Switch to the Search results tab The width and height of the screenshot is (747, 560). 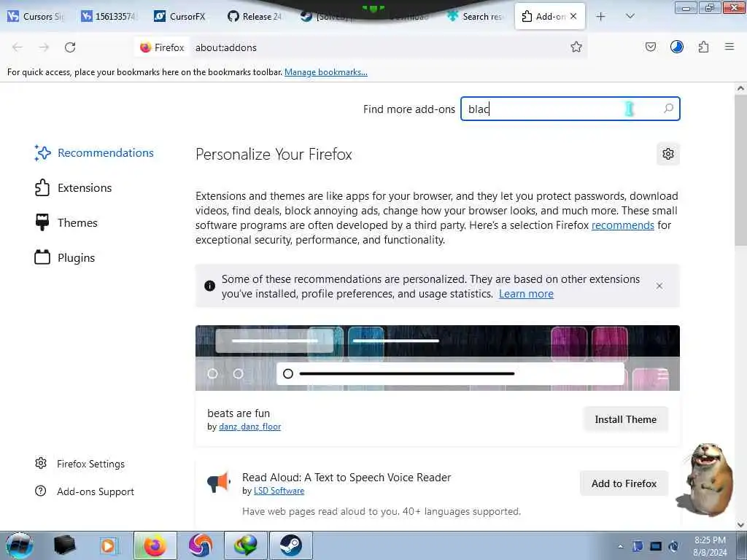coord(474,16)
